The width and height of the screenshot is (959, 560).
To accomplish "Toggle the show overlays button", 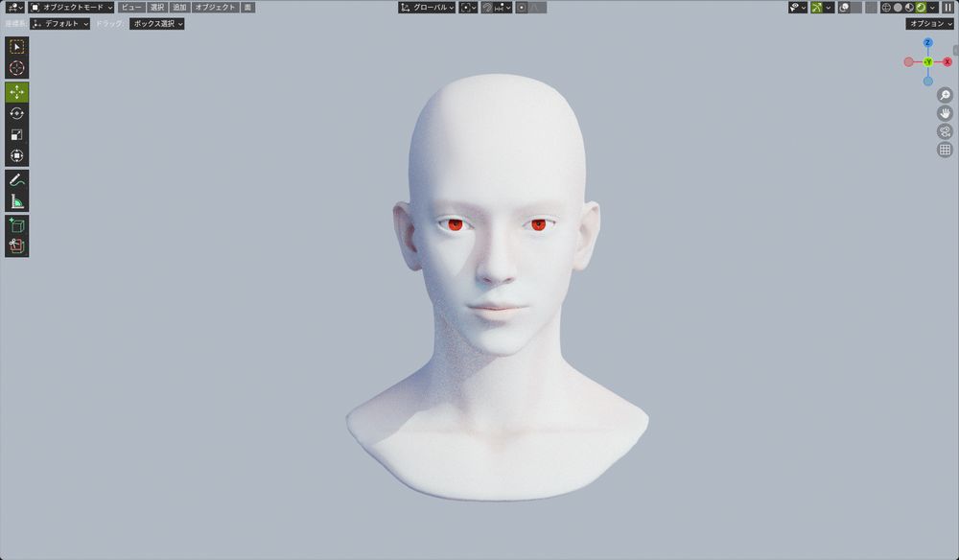I will tap(845, 8).
